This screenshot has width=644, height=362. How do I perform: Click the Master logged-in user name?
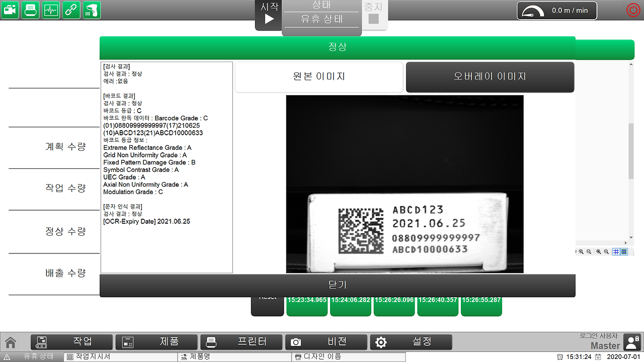[x=605, y=346]
